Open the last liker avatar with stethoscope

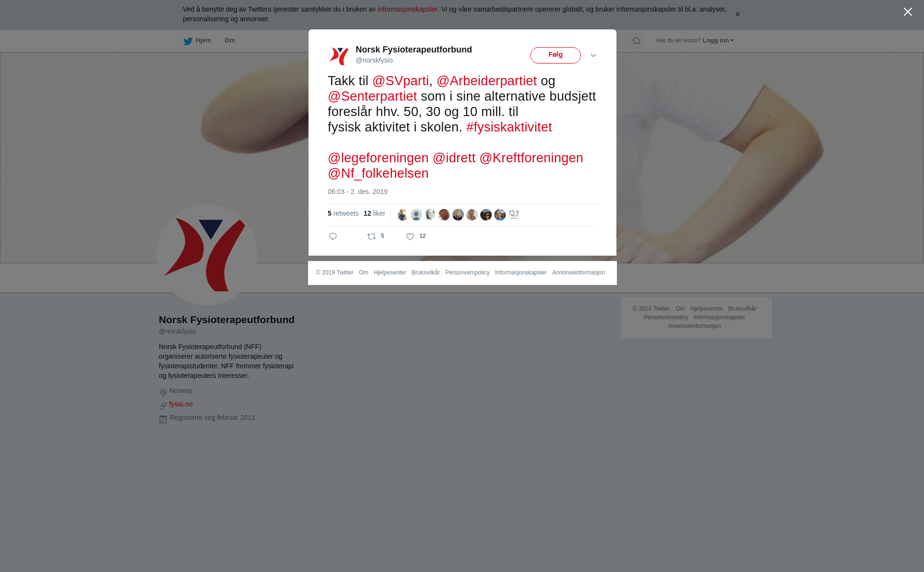(514, 215)
